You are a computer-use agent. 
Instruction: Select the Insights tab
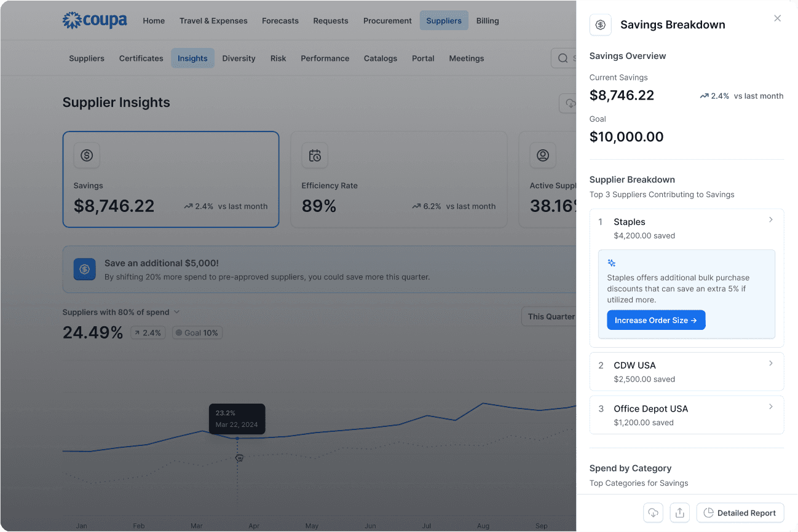[192, 58]
